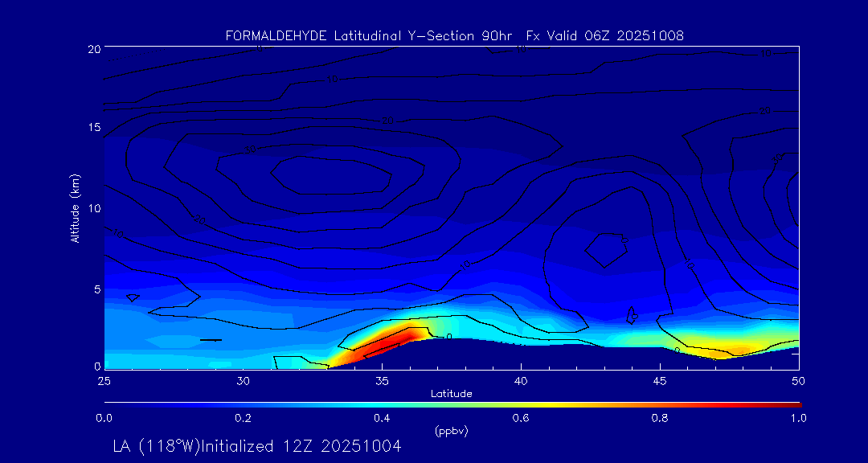868x463 pixels.
Task: Click the colorbar tick label "0.4"
Action: (382, 418)
